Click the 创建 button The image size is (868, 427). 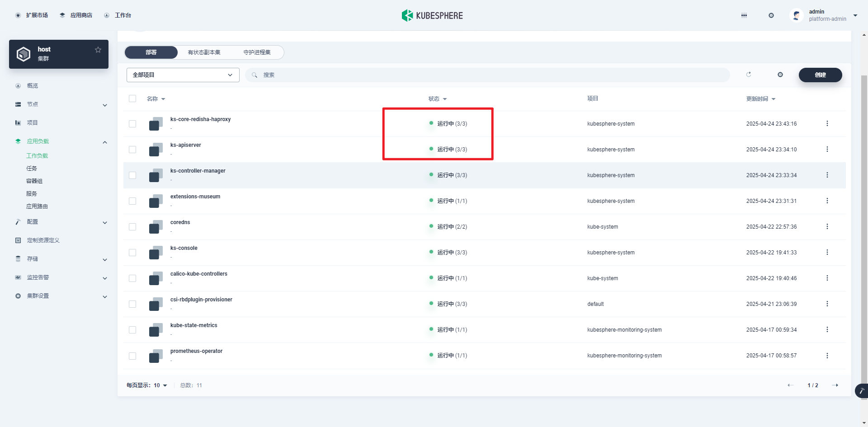tap(821, 75)
